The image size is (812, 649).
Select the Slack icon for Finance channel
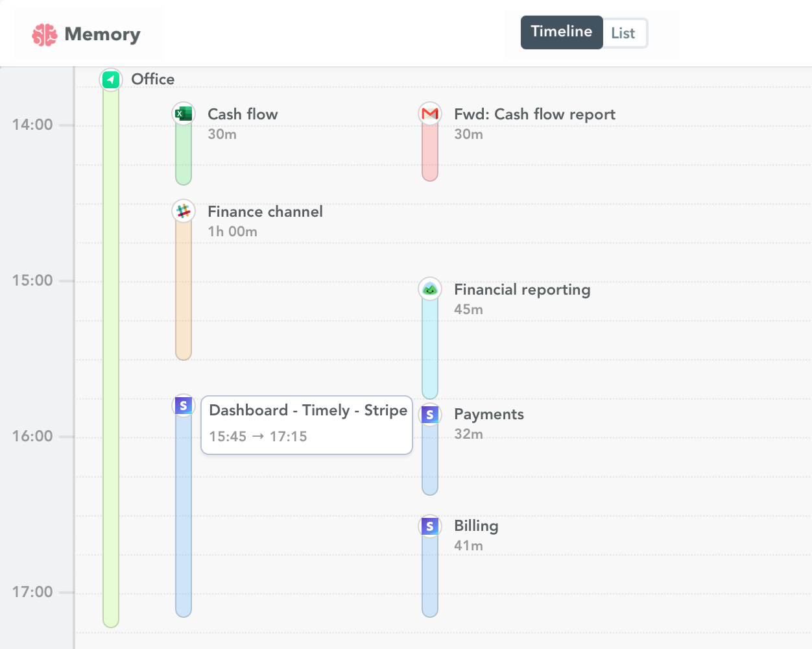coord(184,210)
